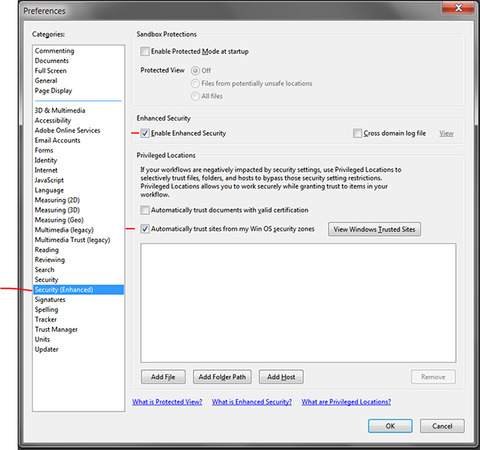The width and height of the screenshot is (480, 450).
Task: Click inside the Privileged Locations list box
Action: 298,303
